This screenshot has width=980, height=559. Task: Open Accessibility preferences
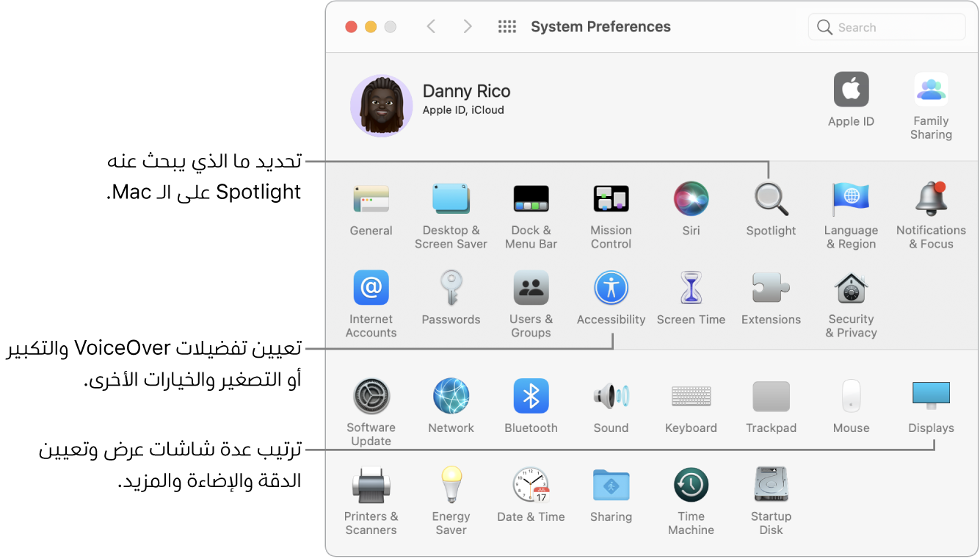(611, 287)
